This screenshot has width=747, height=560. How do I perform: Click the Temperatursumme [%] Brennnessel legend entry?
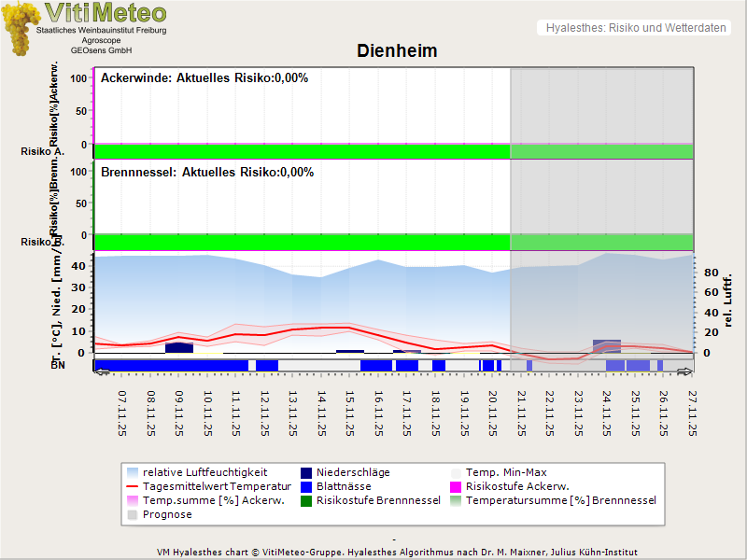pos(560,500)
